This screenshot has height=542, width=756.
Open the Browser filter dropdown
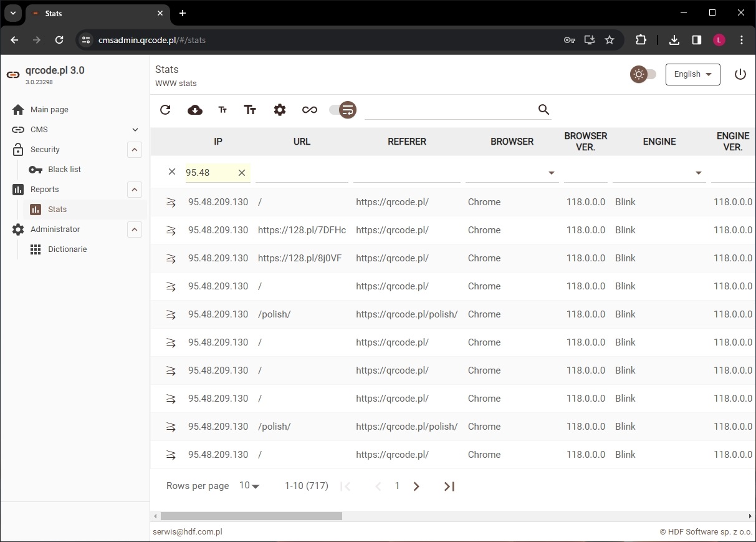551,173
